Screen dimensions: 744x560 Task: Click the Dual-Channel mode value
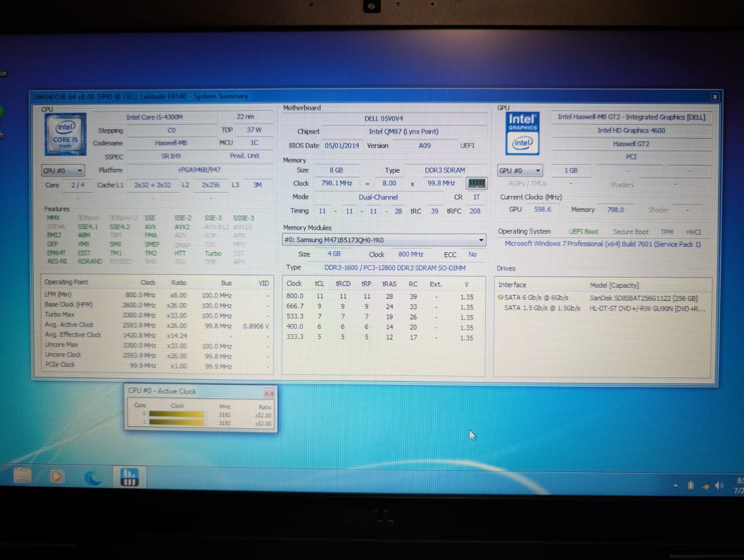pos(378,197)
